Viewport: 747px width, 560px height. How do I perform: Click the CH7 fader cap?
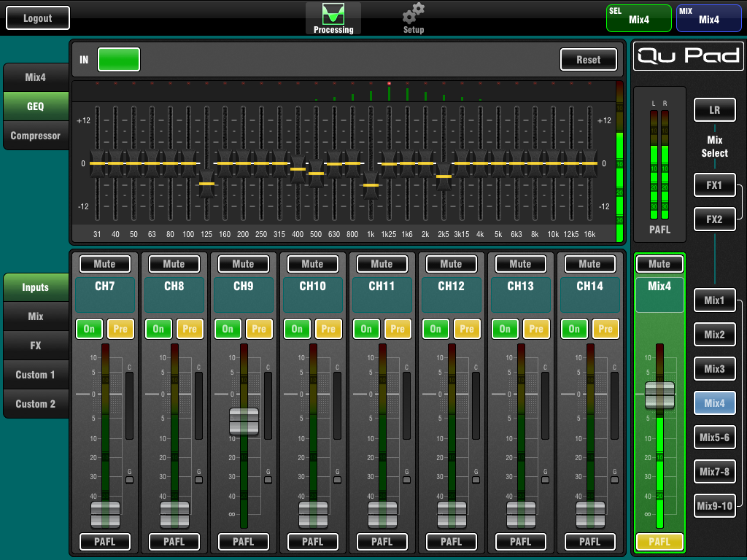click(x=105, y=515)
